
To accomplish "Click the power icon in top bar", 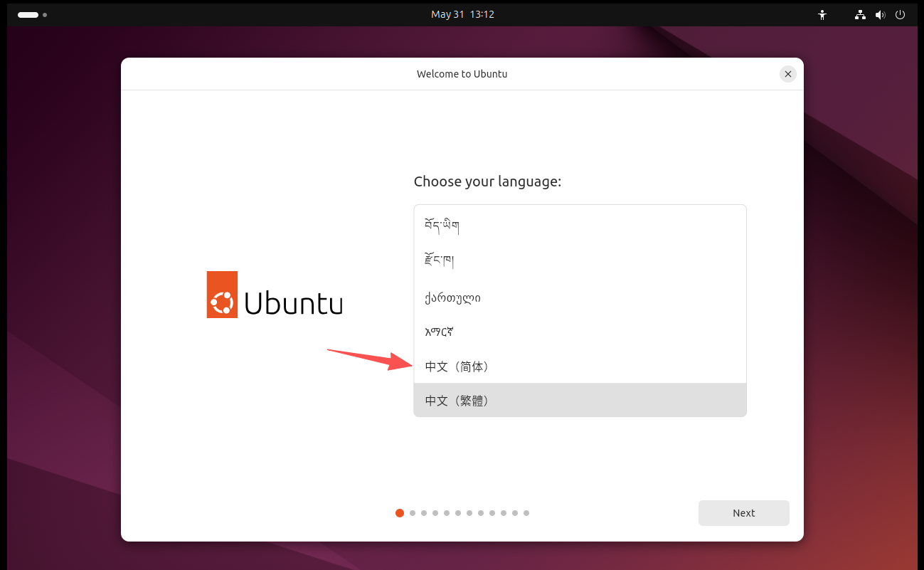I will [x=900, y=14].
